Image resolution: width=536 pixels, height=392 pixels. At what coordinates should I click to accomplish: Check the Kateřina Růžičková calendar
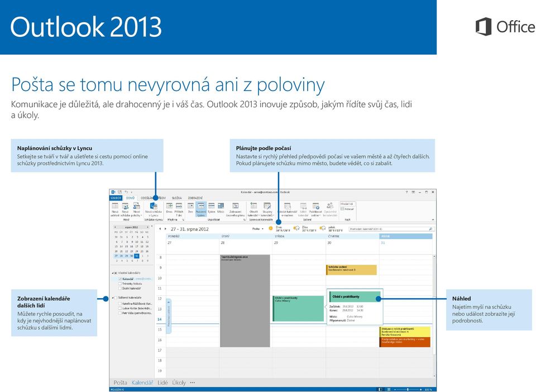[x=120, y=303]
